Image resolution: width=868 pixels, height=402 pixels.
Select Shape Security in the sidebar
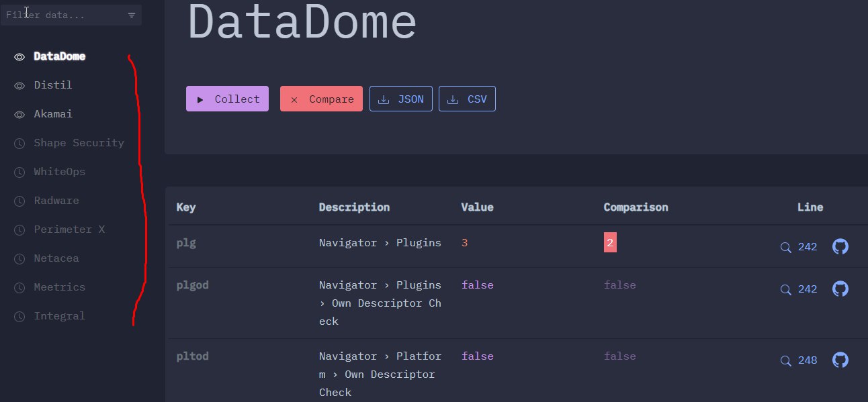[79, 143]
